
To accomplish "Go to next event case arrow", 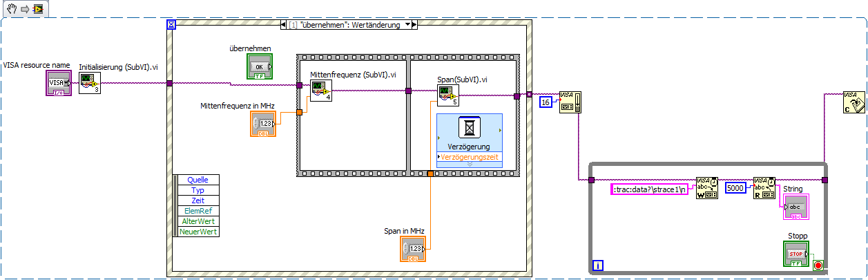I will pos(415,25).
